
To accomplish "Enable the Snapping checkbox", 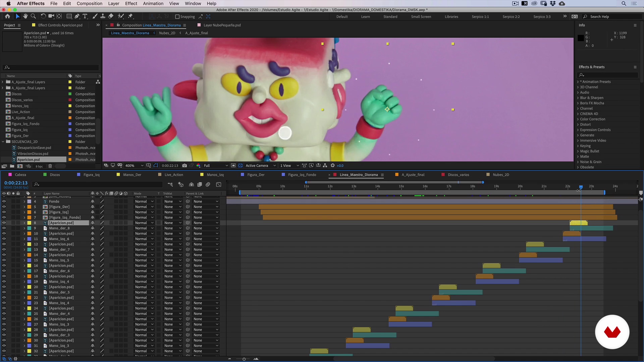I will (x=177, y=17).
